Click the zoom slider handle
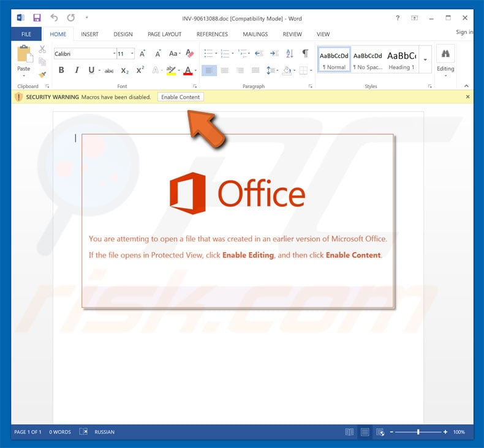Screen dimensions: 484x448 pyautogui.click(x=418, y=432)
